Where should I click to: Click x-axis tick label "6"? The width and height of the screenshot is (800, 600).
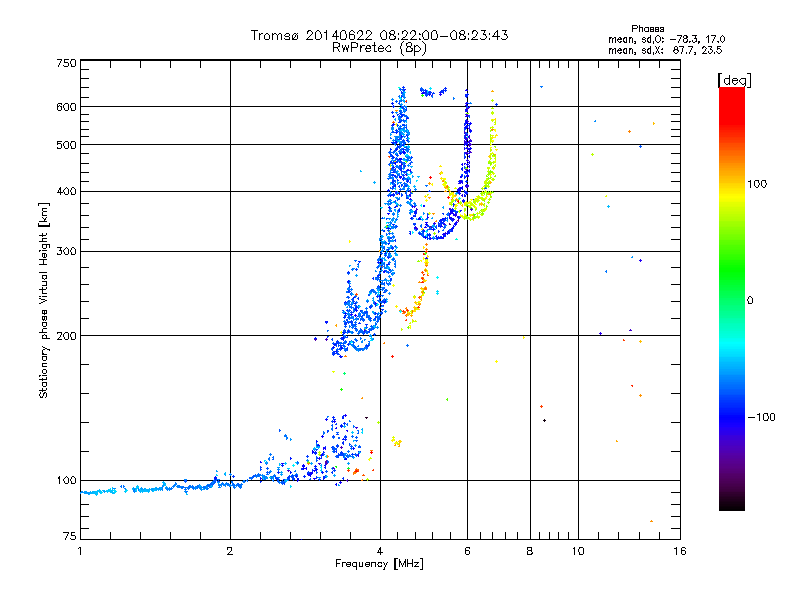pos(467,551)
